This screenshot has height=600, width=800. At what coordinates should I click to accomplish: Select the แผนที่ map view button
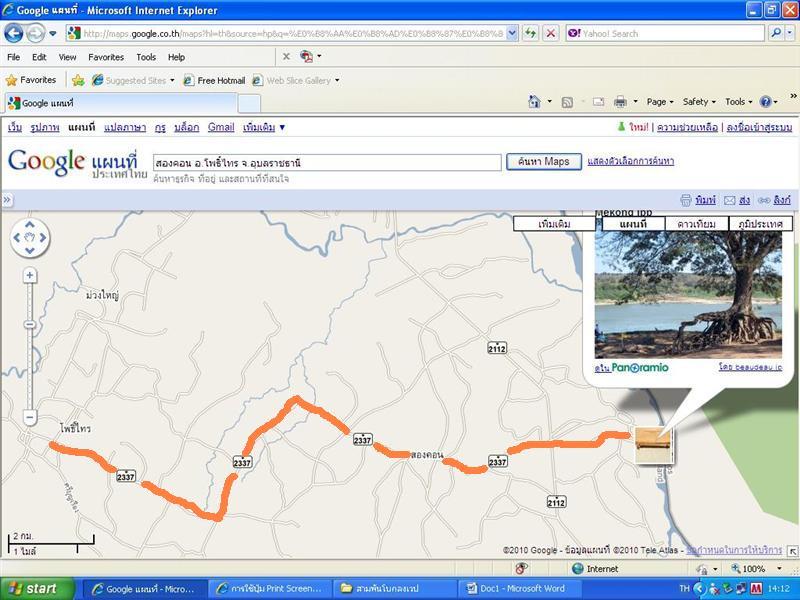[x=633, y=223]
